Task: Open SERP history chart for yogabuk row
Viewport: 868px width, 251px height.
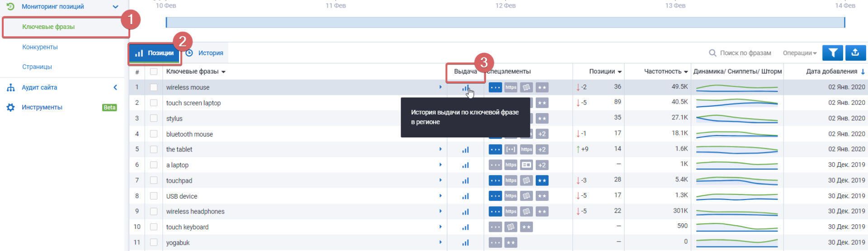Action: [465, 243]
